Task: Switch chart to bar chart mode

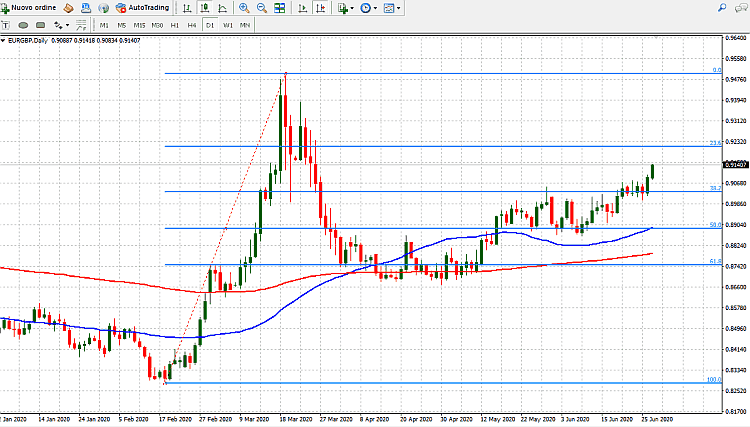Action: [x=187, y=7]
